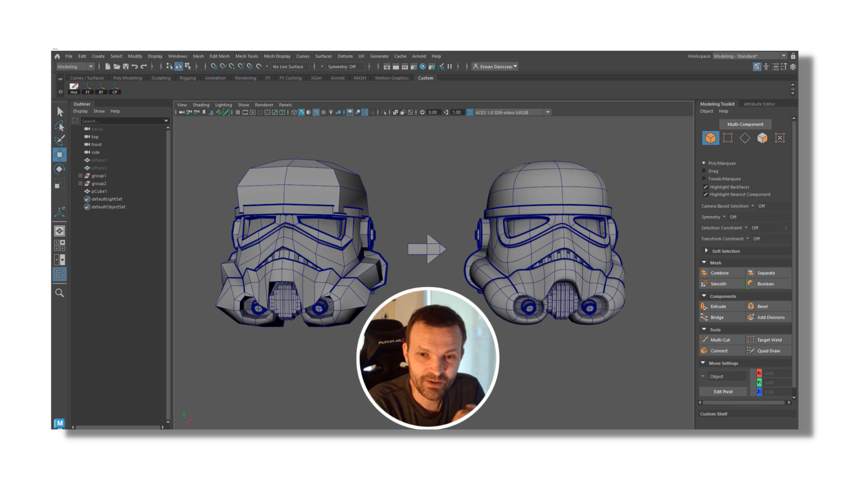Click the Combine button
The height and width of the screenshot is (488, 868).
[x=722, y=273]
